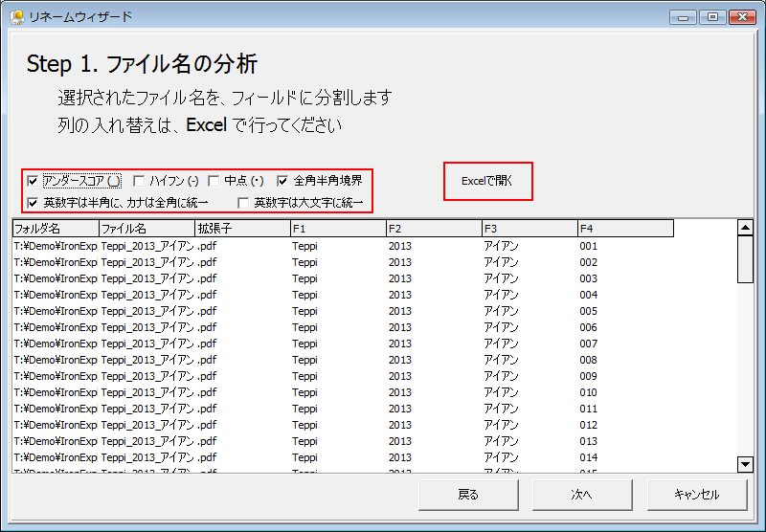Click the Rename Wizard title bar icon
Viewport: 766px width, 532px height.
tap(17, 17)
